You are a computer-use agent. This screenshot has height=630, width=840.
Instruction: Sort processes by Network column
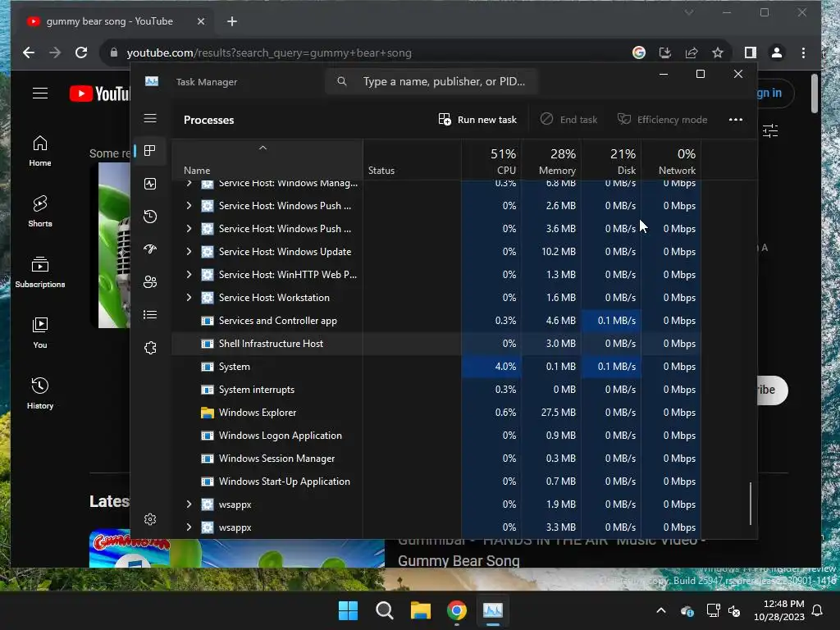[x=671, y=161]
